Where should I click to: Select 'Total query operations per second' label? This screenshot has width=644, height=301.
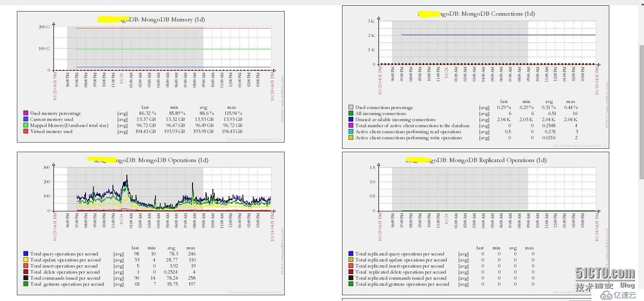click(x=64, y=254)
